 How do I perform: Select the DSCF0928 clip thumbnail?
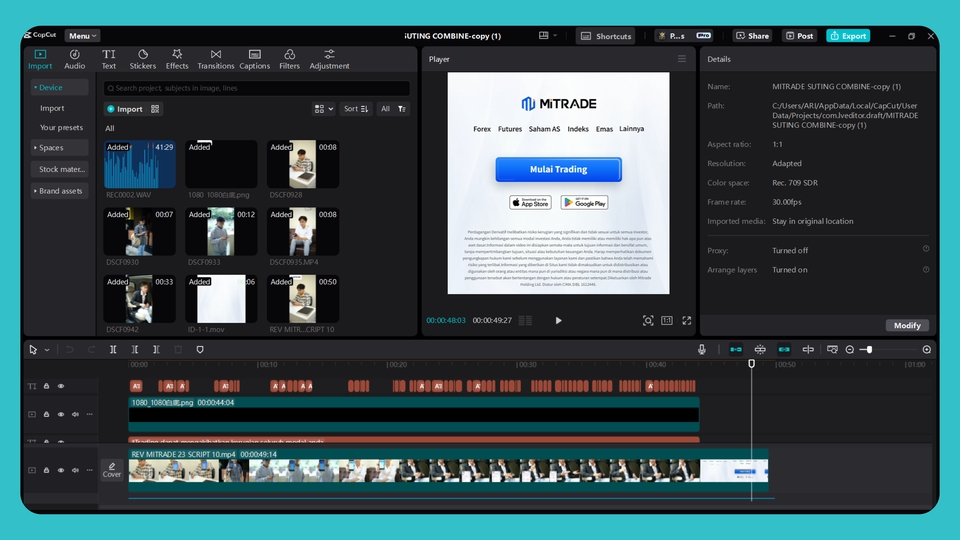(x=303, y=164)
